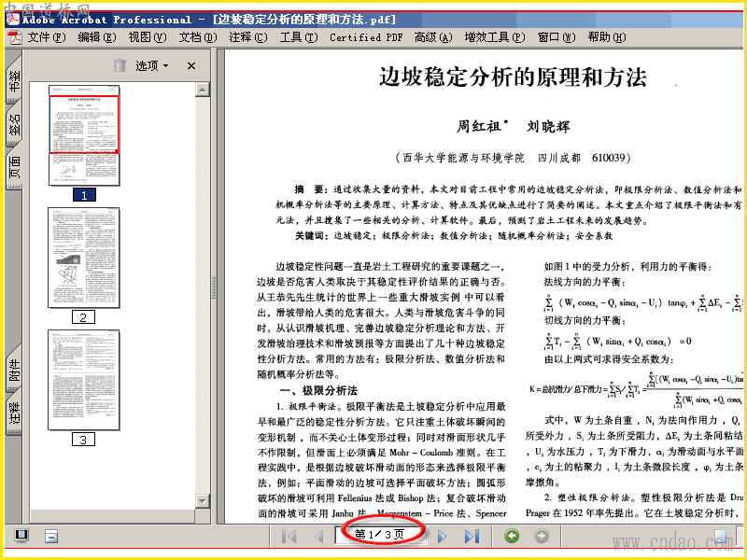Open the 文件 menu

(x=46, y=37)
